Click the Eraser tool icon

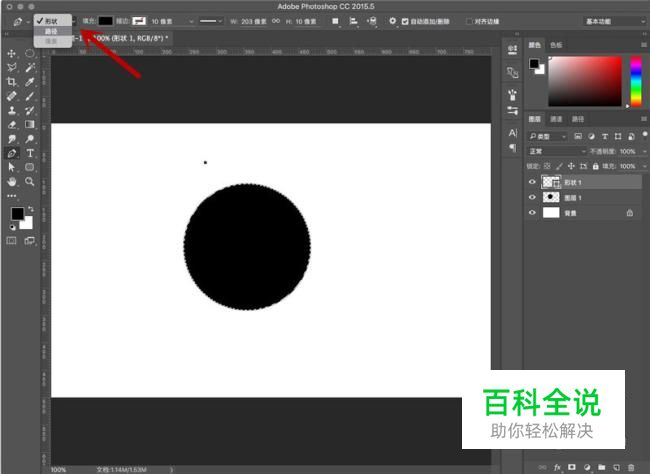pos(12,125)
